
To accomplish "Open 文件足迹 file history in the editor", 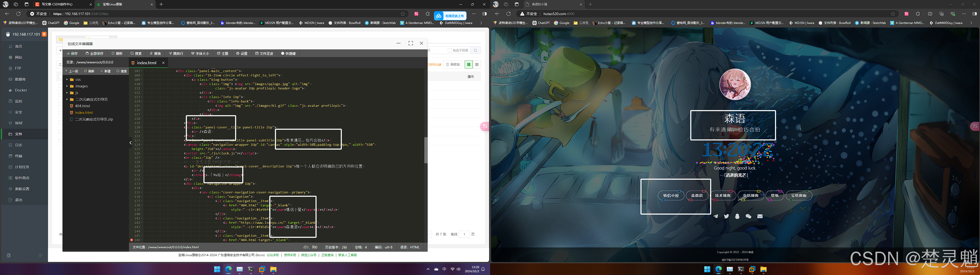I will point(264,54).
